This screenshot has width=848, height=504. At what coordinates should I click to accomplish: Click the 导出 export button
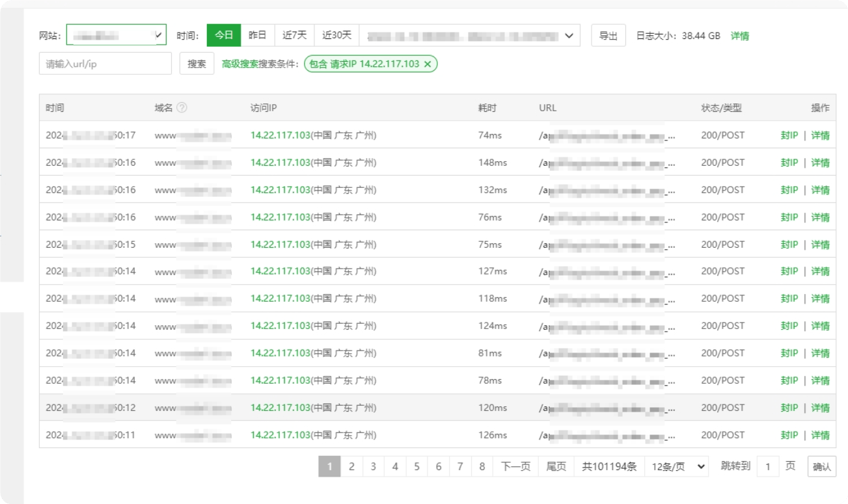(608, 36)
